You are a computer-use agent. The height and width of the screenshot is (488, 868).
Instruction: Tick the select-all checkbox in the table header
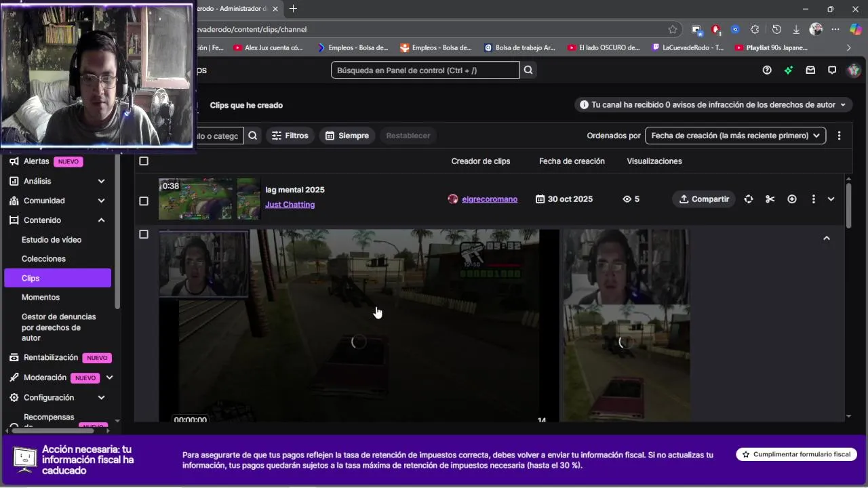(x=144, y=161)
